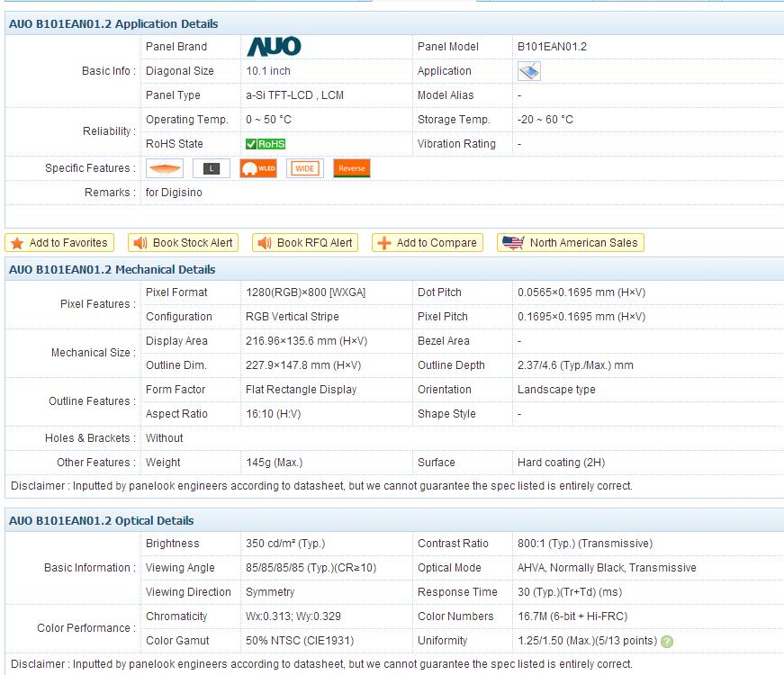Click the tablet application icon

pos(529,71)
